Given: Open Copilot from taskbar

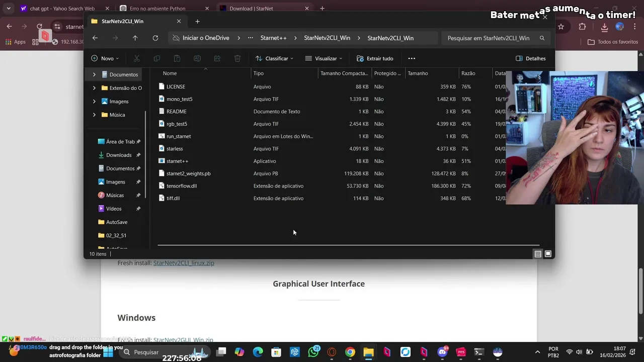Looking at the screenshot, I should [x=239, y=352].
